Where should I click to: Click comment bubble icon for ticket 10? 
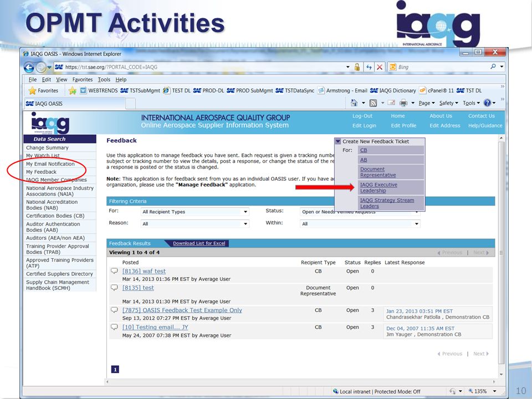114,327
